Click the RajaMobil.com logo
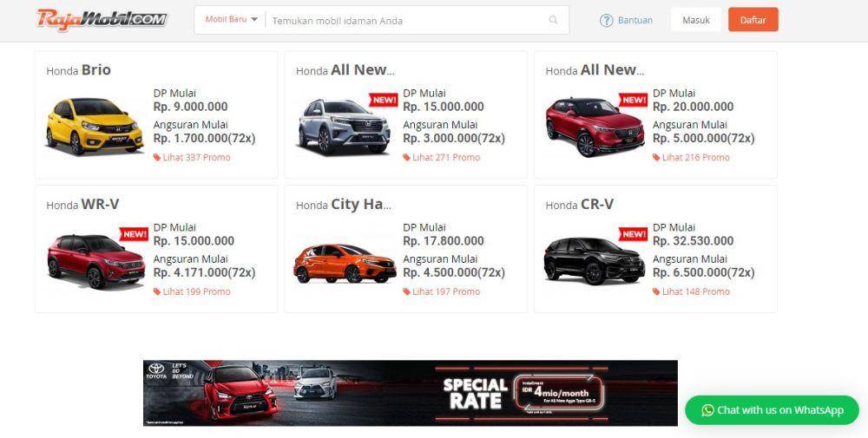868x438 pixels. [x=102, y=20]
